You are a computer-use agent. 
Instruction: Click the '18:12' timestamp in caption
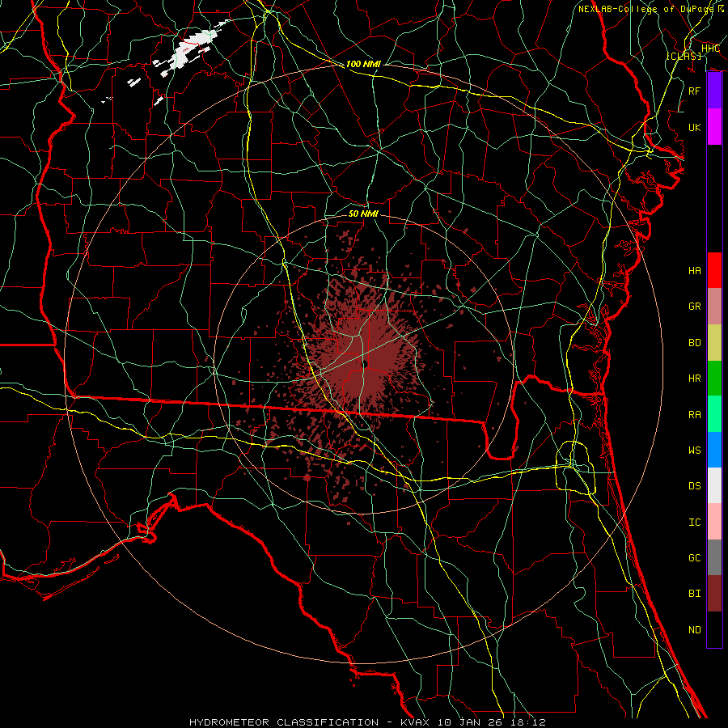530,722
